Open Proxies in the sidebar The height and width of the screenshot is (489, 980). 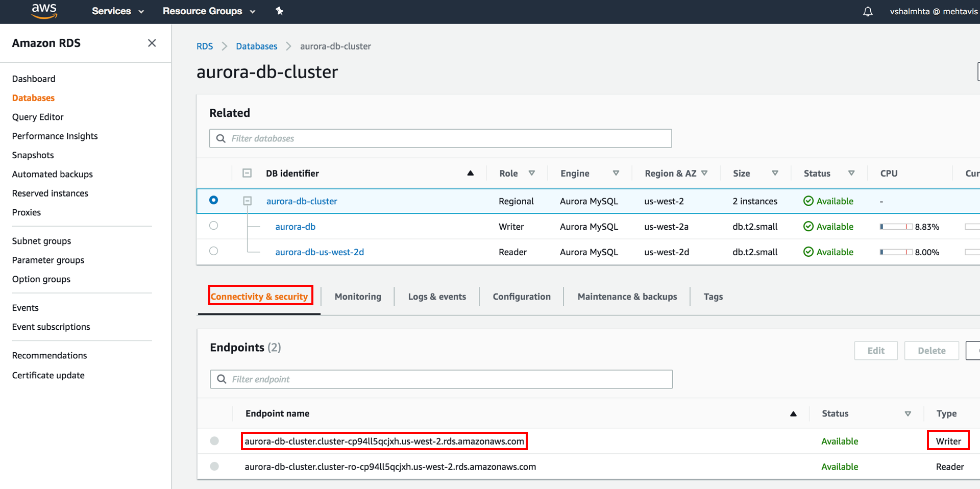pyautogui.click(x=26, y=212)
